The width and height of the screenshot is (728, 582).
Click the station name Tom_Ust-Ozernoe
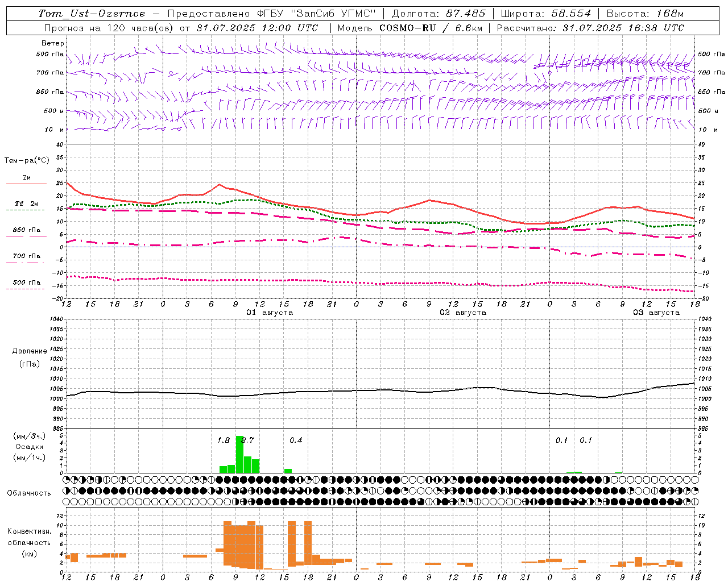pos(92,14)
